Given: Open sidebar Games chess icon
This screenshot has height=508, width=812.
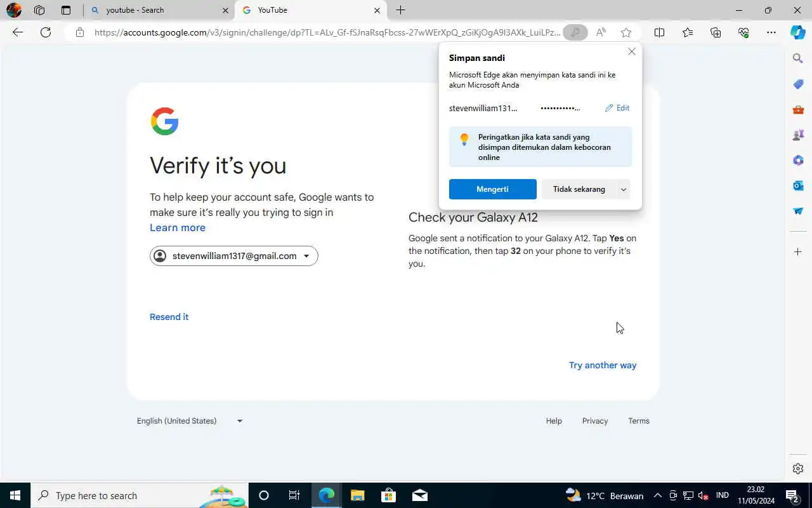Looking at the screenshot, I should [x=798, y=135].
